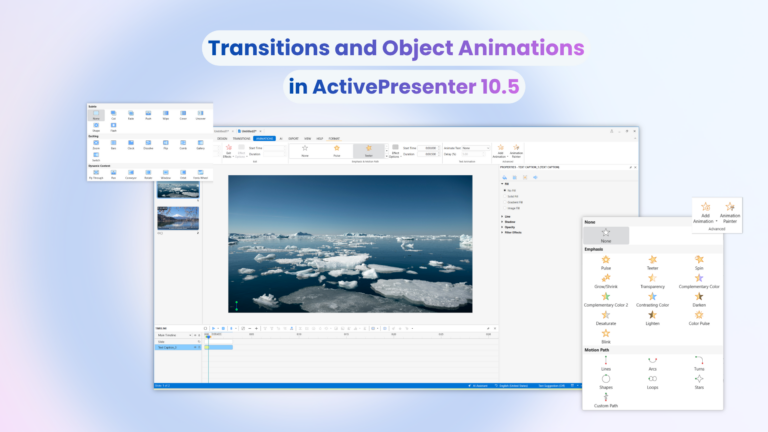This screenshot has height=432, width=768.
Task: Expand the Shadow properties section
Action: click(503, 221)
